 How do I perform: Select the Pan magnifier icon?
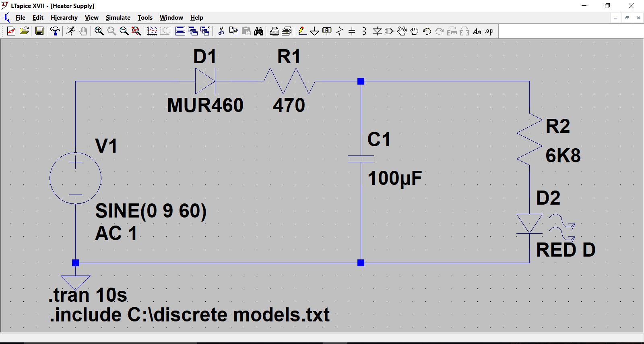[x=111, y=31]
